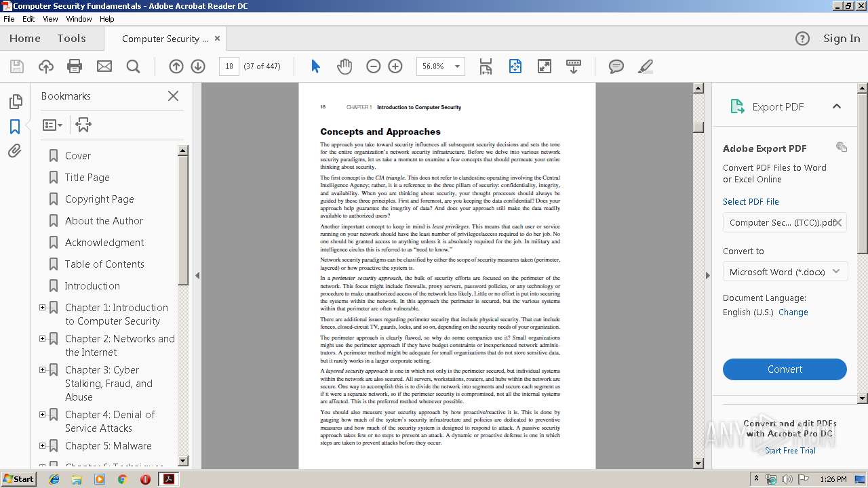Open the View menu
868x488 pixels.
click(x=51, y=19)
